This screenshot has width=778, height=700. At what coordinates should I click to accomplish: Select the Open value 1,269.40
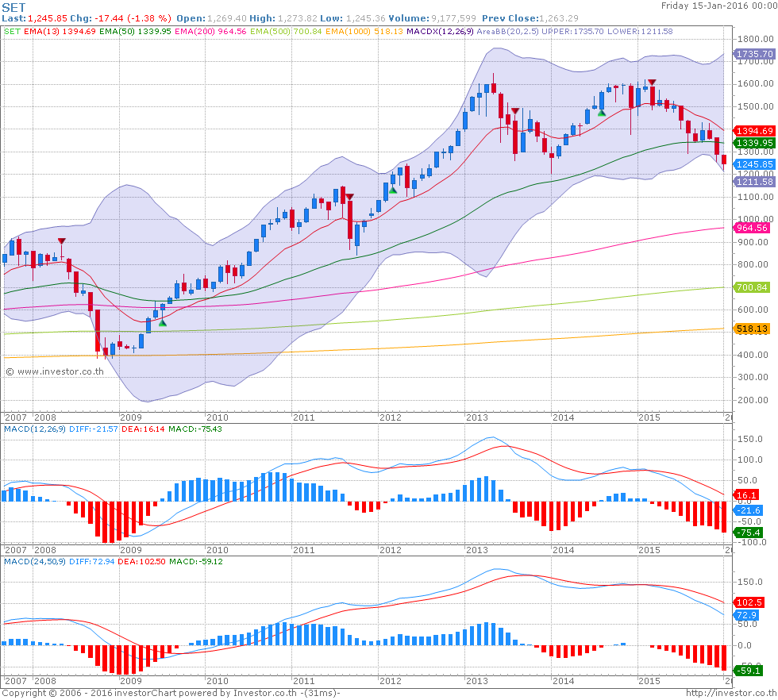226,18
